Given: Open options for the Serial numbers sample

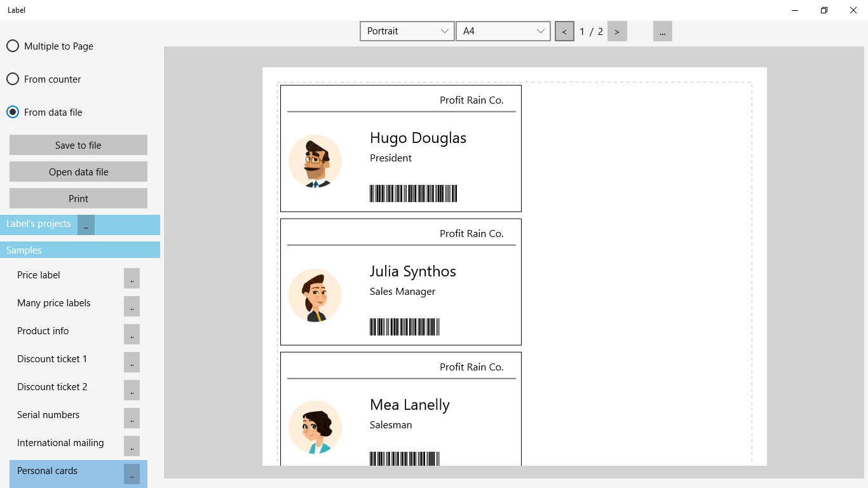Looking at the screenshot, I should [132, 418].
